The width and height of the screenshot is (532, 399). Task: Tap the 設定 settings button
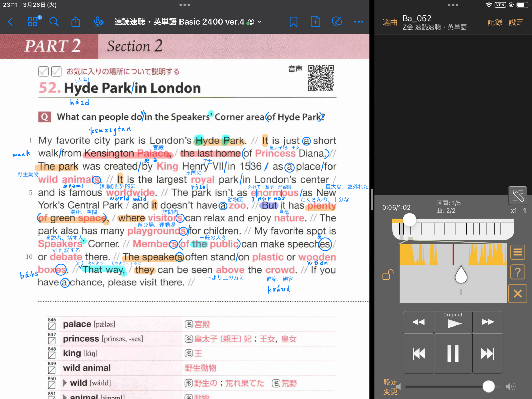coord(516,22)
